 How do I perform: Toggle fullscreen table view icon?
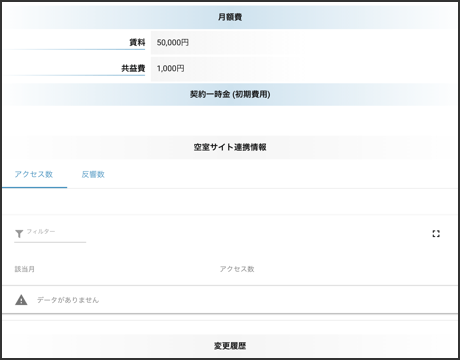[x=436, y=234]
